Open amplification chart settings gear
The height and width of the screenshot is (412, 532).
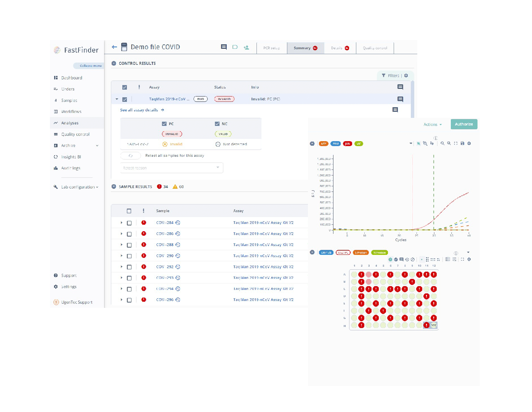pos(469,143)
